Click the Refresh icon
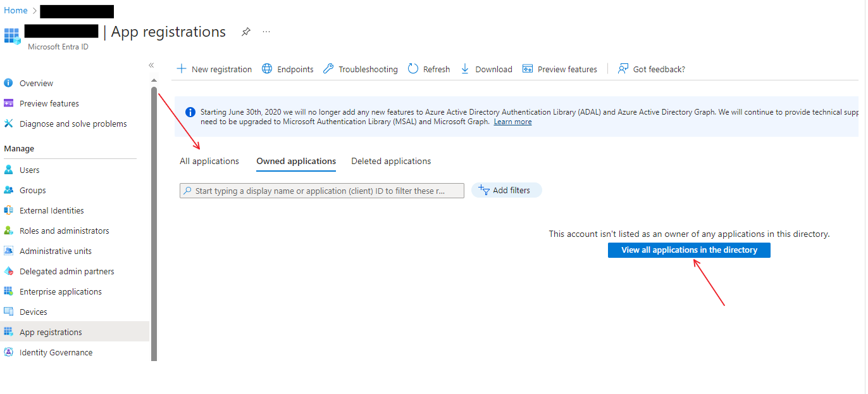Screen dimensions: 868x394 point(413,69)
